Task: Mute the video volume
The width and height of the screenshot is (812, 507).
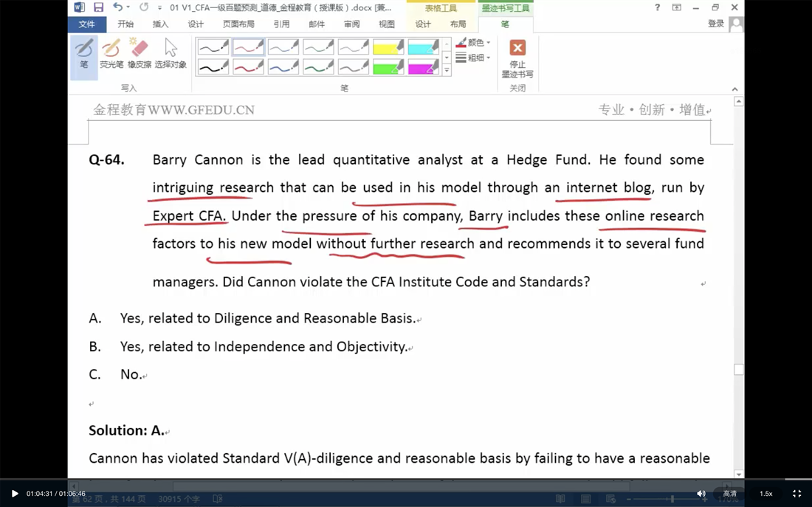Action: (x=701, y=494)
